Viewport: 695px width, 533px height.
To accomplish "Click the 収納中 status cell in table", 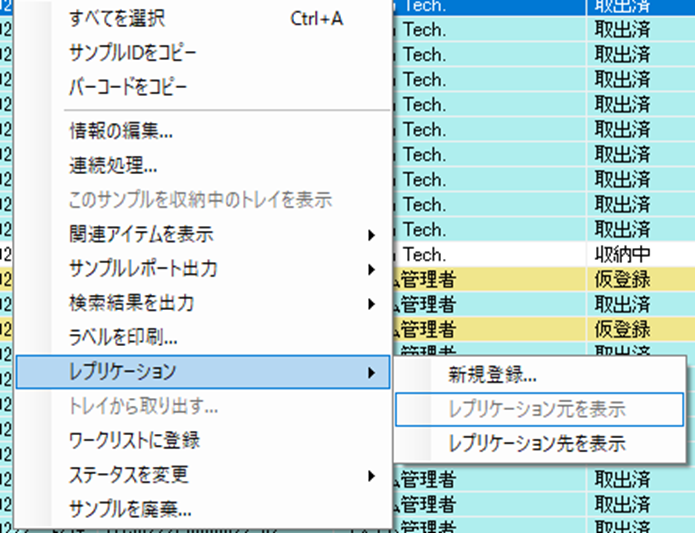I will [622, 254].
